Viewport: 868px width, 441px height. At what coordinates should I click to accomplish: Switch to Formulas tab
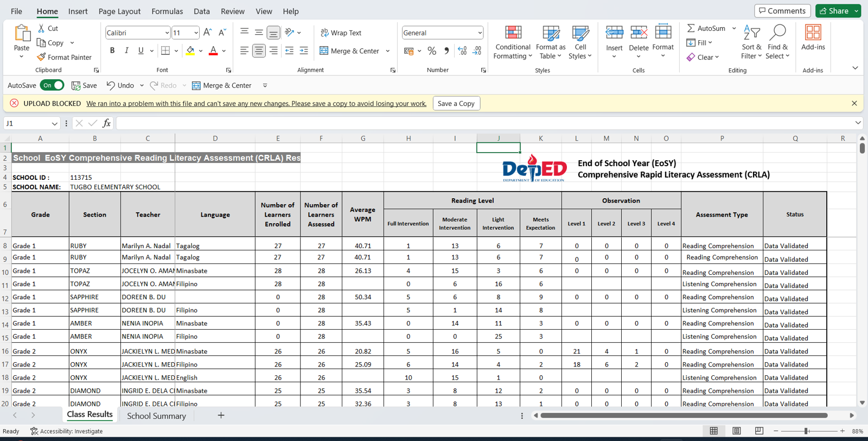(x=167, y=11)
